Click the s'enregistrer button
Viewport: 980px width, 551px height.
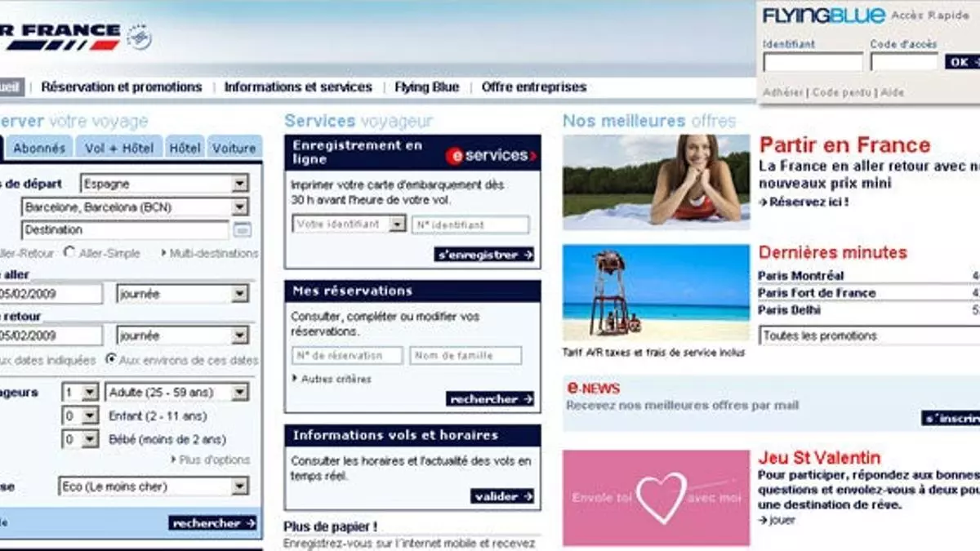[x=484, y=255]
